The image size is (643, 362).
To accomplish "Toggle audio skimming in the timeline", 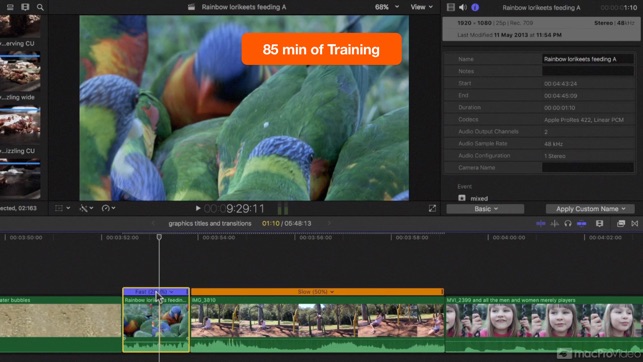I will [554, 223].
